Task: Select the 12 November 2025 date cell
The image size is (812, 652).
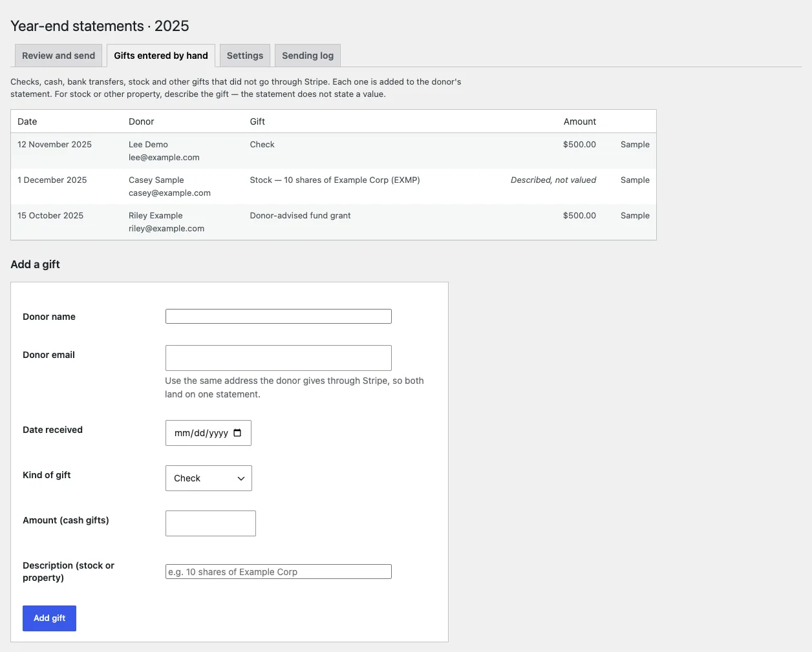Action: pyautogui.click(x=54, y=145)
